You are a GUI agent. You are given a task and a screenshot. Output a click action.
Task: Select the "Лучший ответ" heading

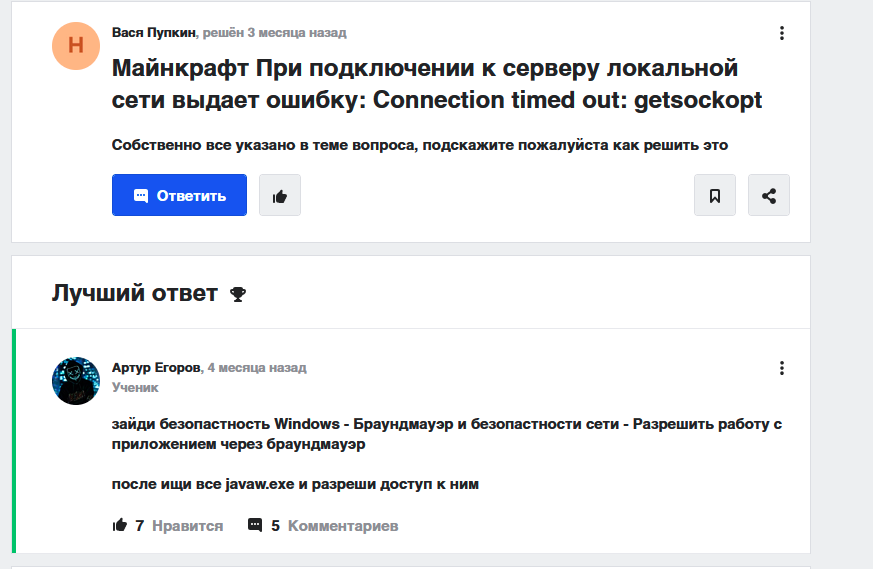click(134, 293)
